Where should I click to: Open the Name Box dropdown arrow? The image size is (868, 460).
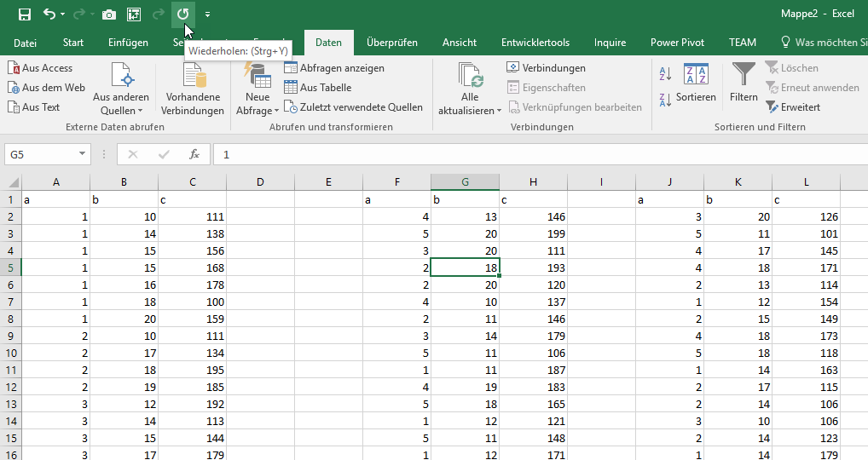83,155
